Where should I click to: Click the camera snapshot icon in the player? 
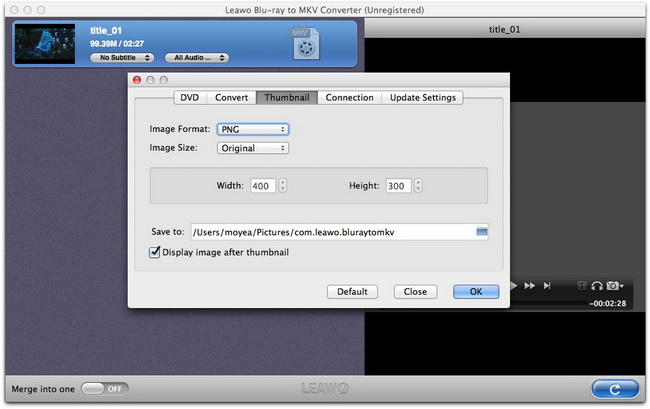click(x=613, y=286)
